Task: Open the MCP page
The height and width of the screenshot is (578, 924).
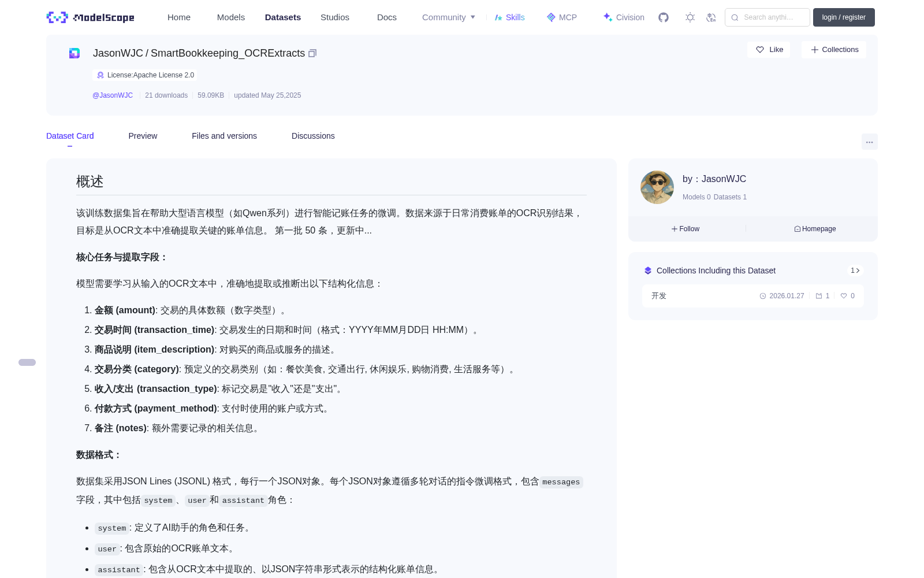Action: [x=562, y=17]
